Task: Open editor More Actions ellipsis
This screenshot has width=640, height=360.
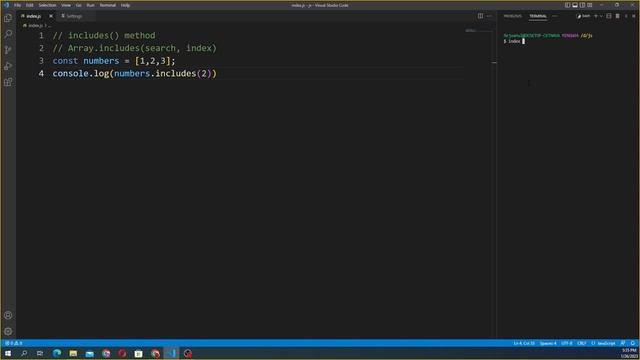Action: click(489, 16)
